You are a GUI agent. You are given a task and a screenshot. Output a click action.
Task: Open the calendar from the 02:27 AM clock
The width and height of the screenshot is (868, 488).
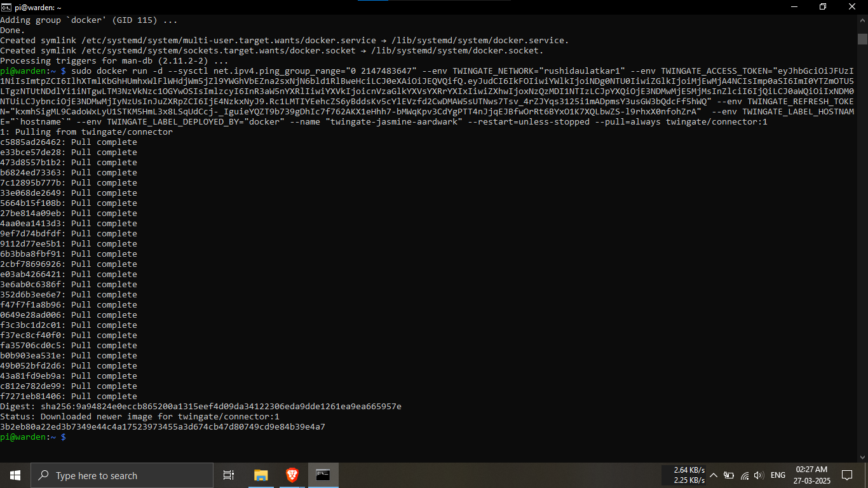tap(811, 475)
